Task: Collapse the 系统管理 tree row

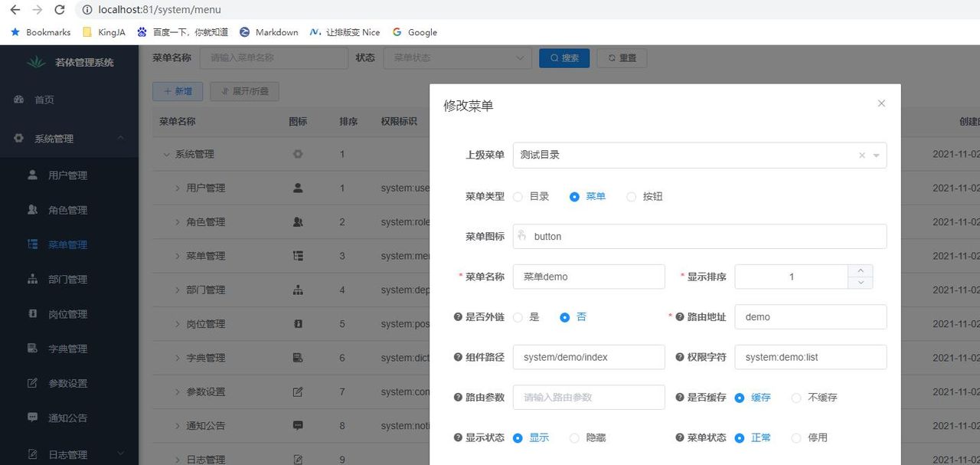Action: pyautogui.click(x=166, y=153)
